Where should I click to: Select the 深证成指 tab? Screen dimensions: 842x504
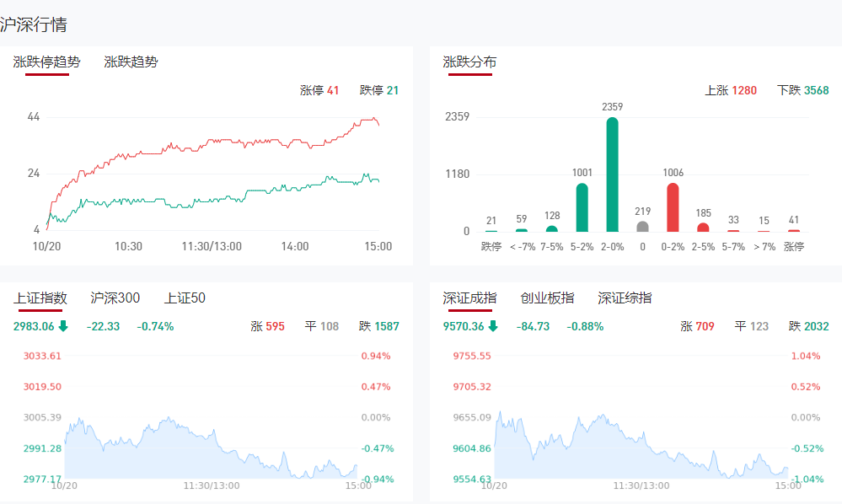click(469, 298)
